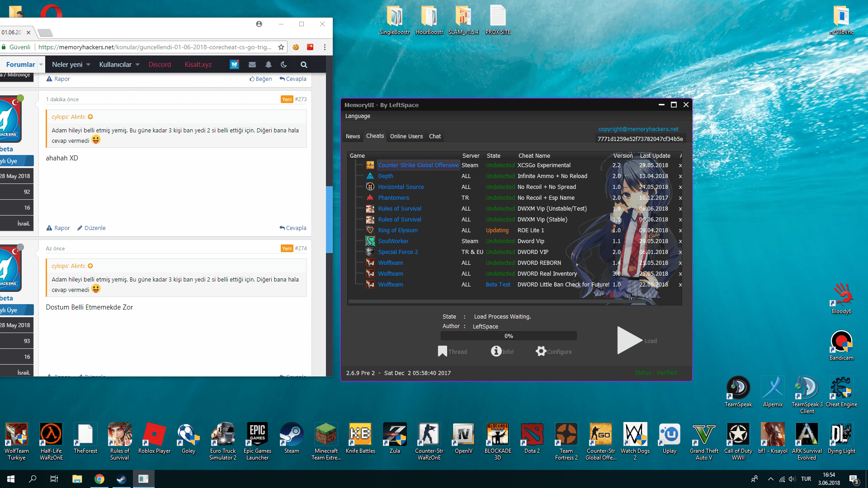Click the Info! icon in MemoryUI
The image size is (868, 488).
tap(496, 351)
